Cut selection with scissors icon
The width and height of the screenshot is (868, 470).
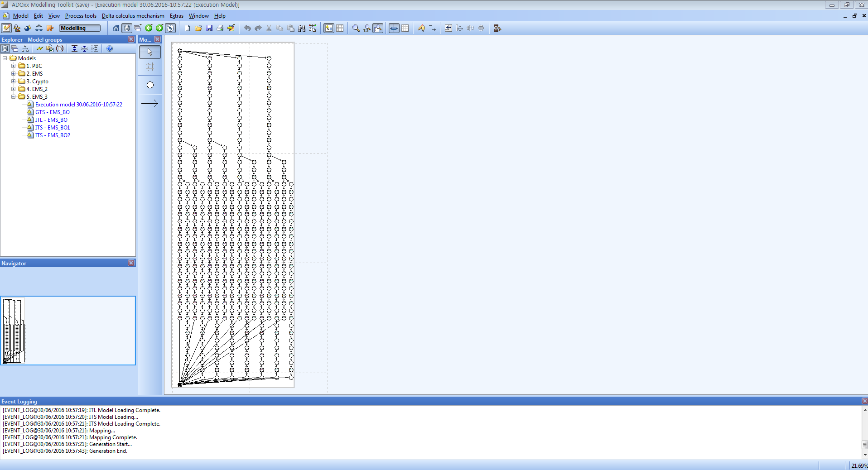tap(269, 28)
